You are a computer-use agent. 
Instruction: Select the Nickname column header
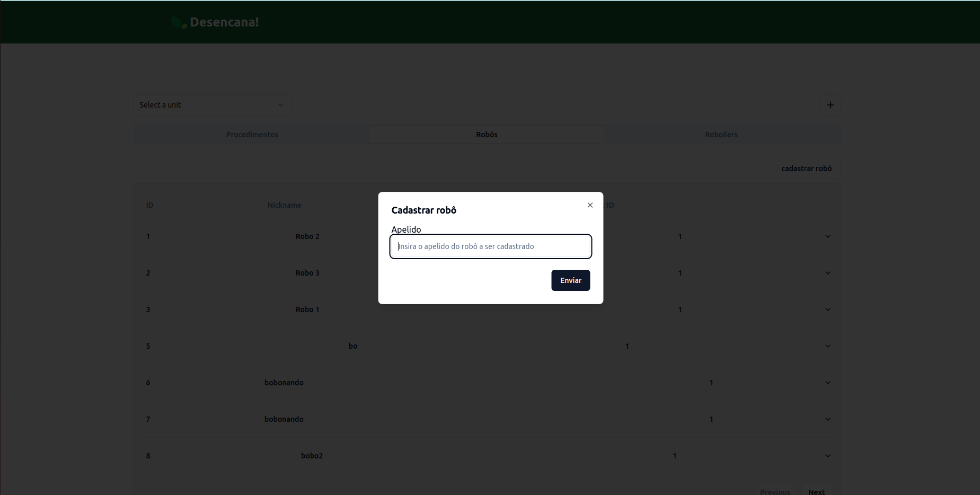(x=285, y=205)
